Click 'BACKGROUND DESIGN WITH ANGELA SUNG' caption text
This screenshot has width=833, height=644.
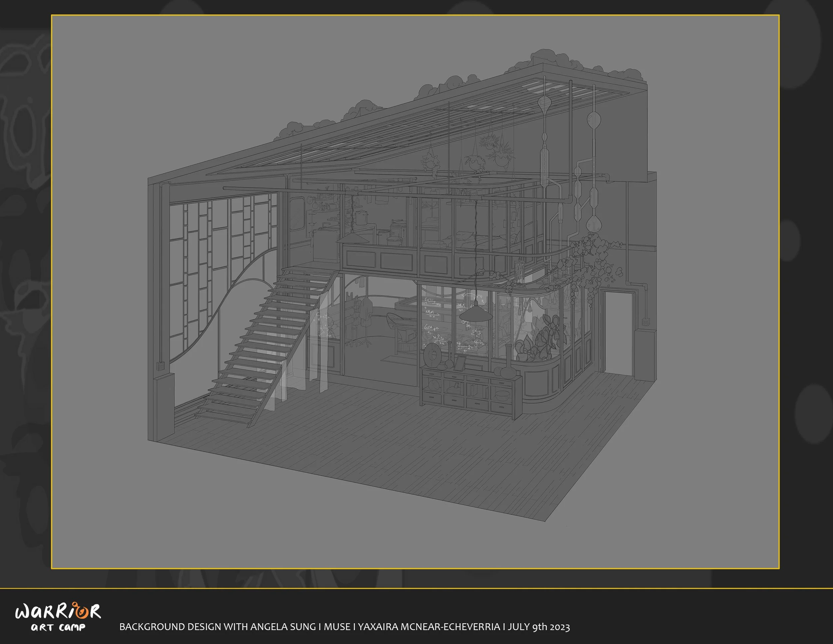[218, 627]
